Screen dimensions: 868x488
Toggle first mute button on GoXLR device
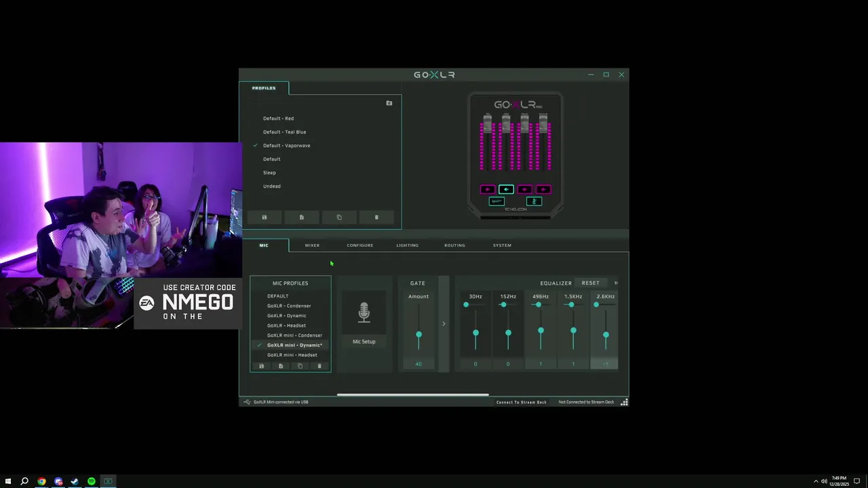[x=488, y=189]
